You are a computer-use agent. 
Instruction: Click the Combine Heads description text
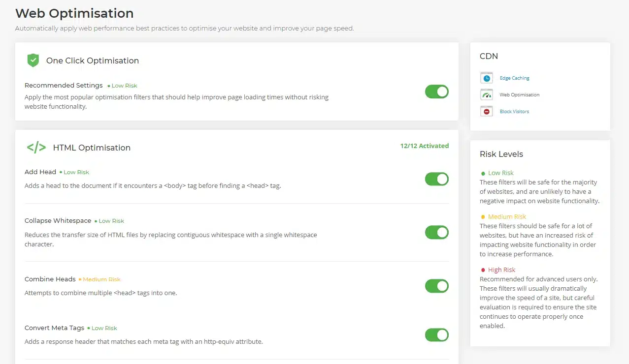[x=100, y=293]
